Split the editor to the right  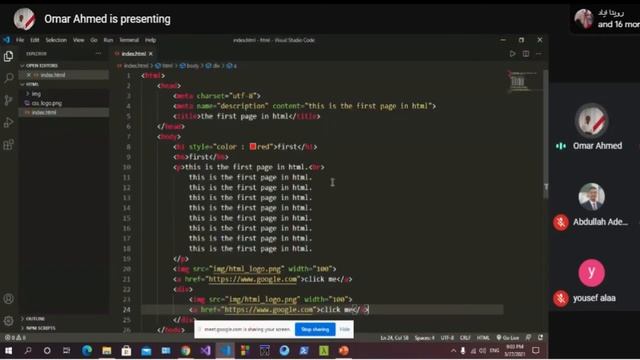pyautogui.click(x=526, y=53)
